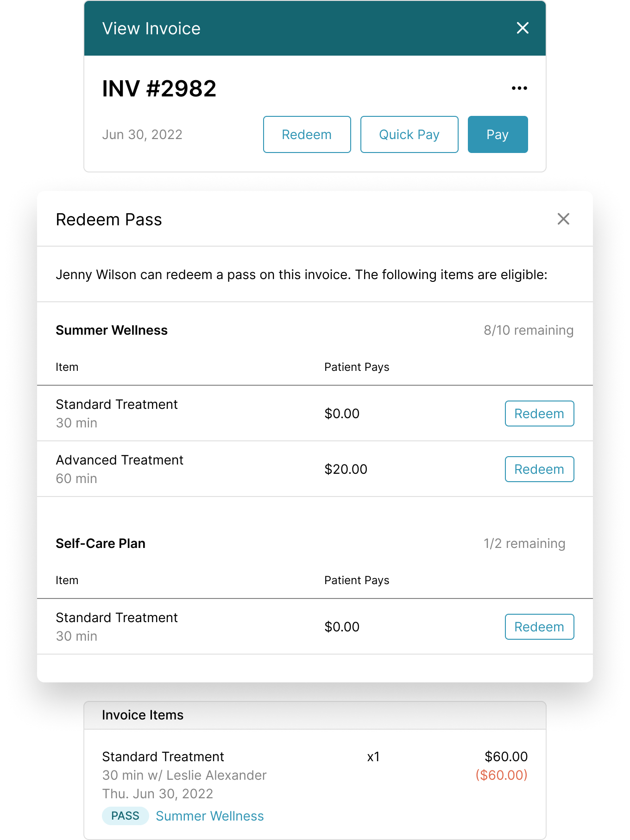Select the Standard Treatment invoice line item
Viewport: 630px width, 840px height.
pyautogui.click(x=163, y=757)
